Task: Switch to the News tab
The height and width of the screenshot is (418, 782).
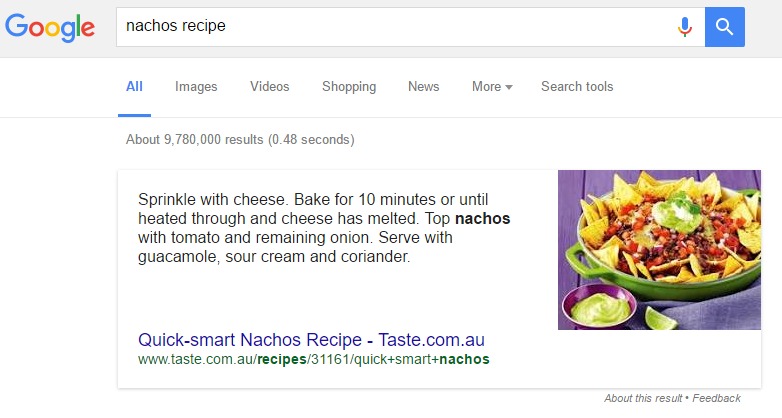Action: pyautogui.click(x=423, y=87)
